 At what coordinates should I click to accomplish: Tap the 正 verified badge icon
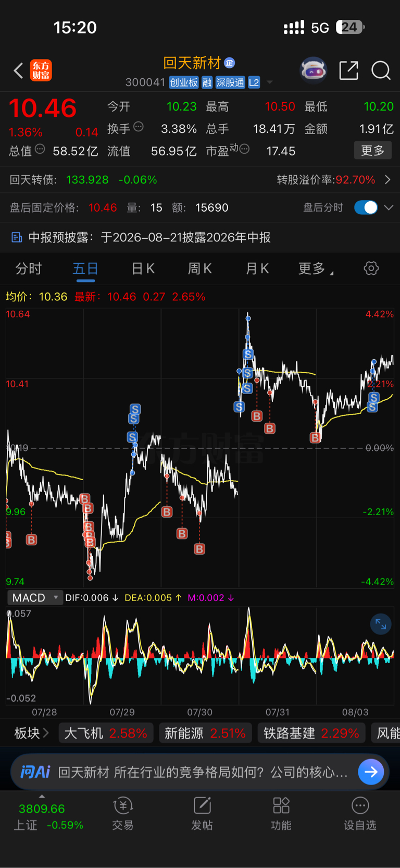click(230, 63)
